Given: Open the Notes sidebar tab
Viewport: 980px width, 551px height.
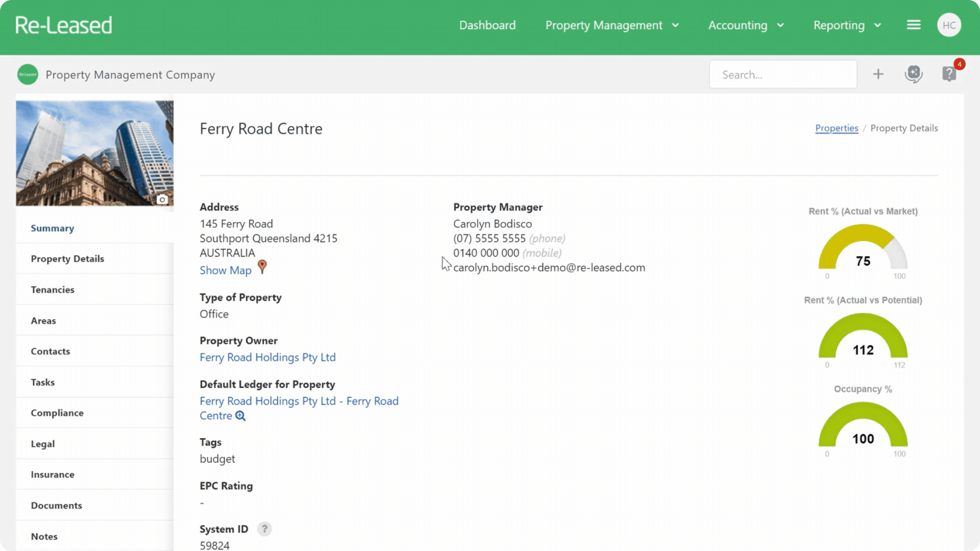Looking at the screenshot, I should point(95,536).
